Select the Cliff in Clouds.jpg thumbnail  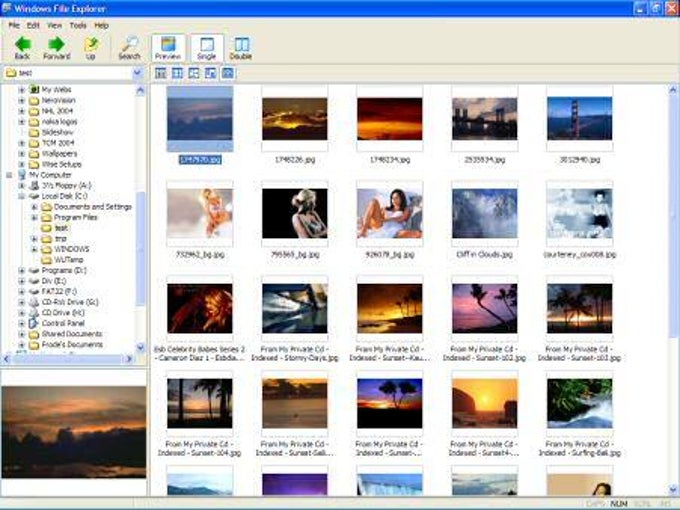484,214
